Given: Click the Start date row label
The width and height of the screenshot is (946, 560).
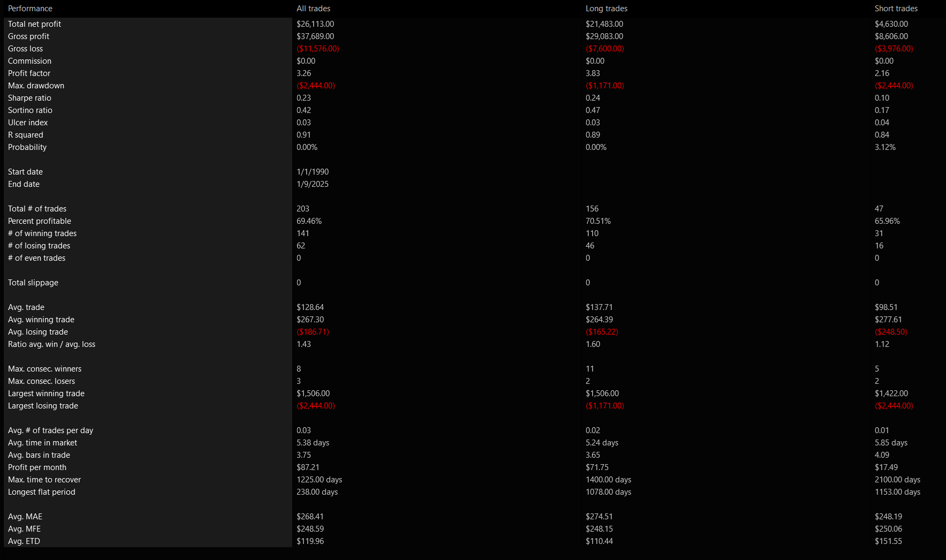Looking at the screenshot, I should point(25,172).
